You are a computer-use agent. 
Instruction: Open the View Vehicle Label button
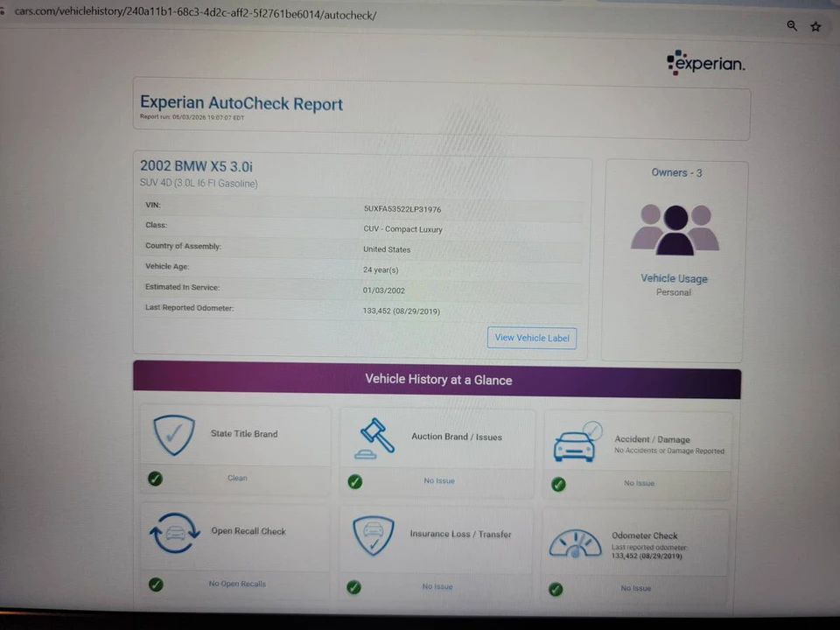click(532, 338)
